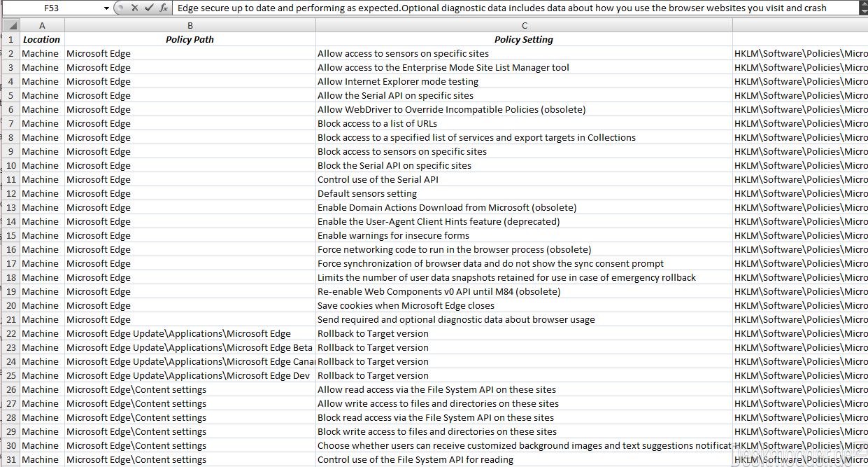868x467 pixels.
Task: Select 'Allow WebDriver to Override Incompatible Policies (obsolete)'
Action: click(524, 109)
